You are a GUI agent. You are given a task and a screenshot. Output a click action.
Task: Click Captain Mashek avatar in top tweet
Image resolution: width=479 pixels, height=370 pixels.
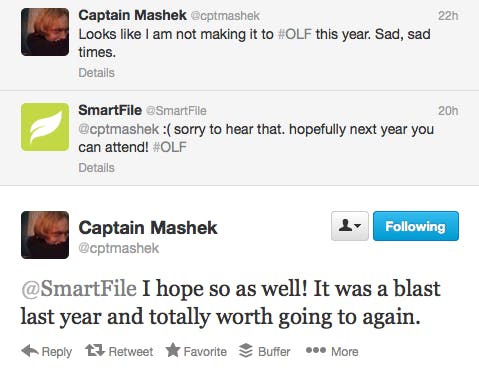click(45, 32)
